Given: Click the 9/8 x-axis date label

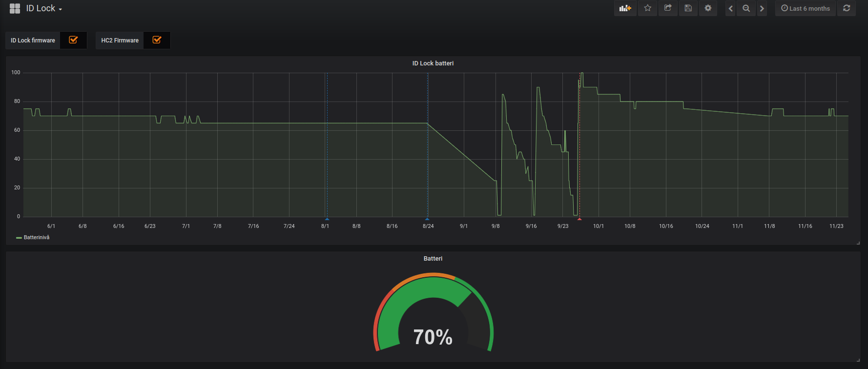Looking at the screenshot, I should coord(496,226).
